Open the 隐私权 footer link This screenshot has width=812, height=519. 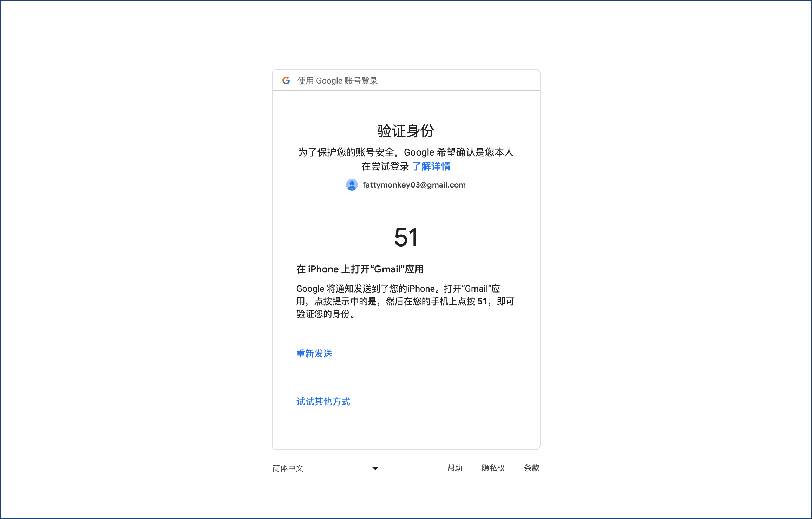click(x=493, y=468)
